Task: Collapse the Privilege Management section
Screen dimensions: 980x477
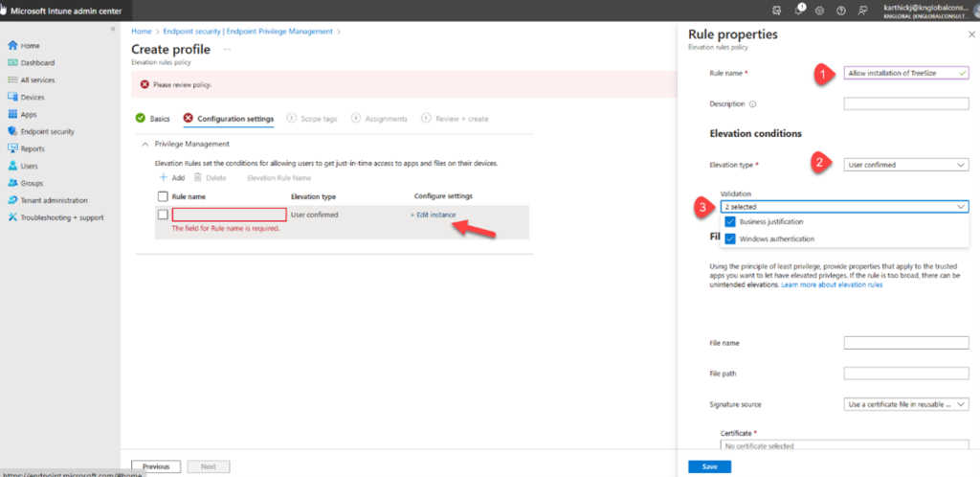Action: [x=145, y=144]
